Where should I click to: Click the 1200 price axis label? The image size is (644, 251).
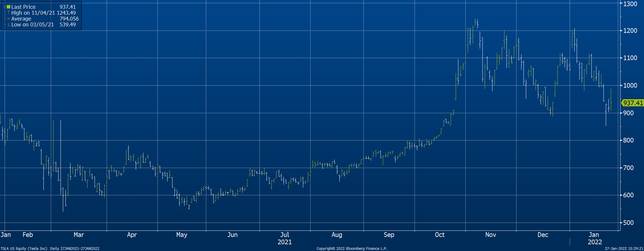(x=630, y=30)
